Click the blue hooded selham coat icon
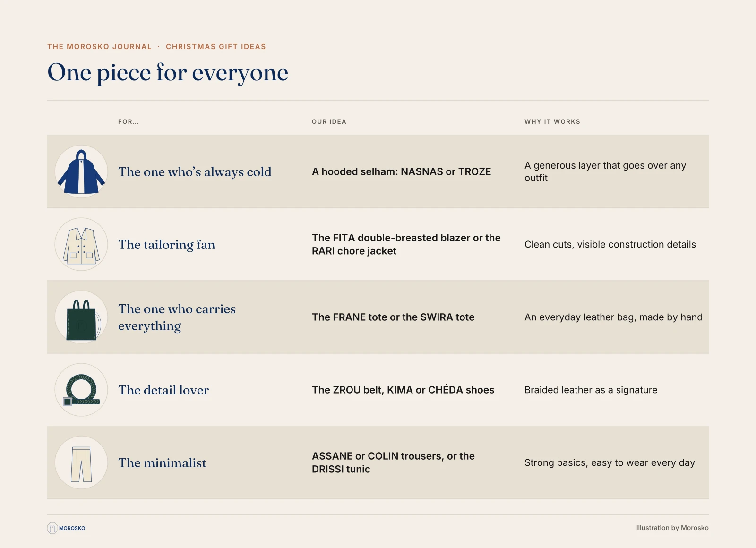 (81, 171)
